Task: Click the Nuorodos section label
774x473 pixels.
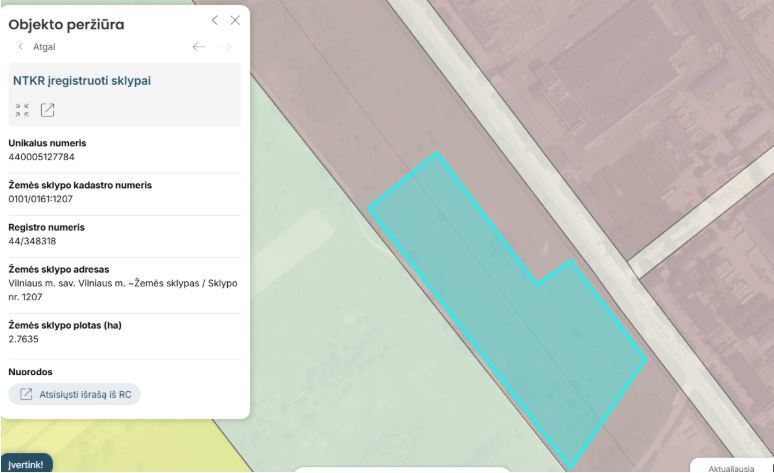Action: point(31,372)
